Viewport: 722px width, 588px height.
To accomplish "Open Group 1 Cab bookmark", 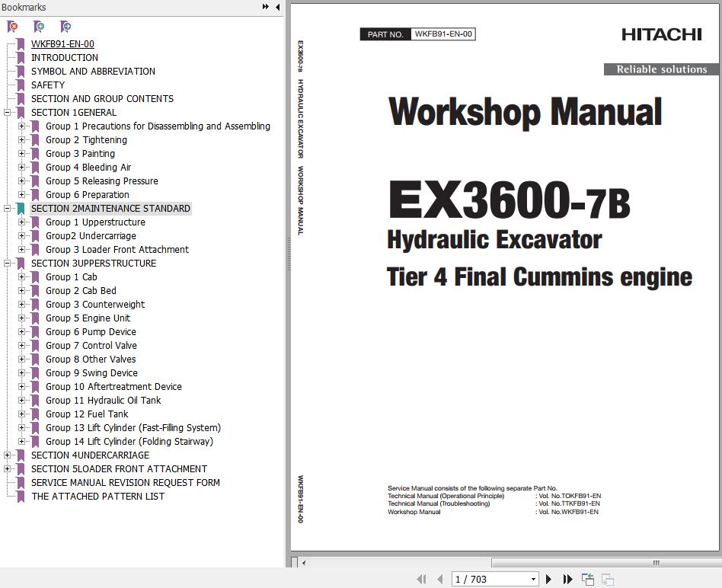I will (x=72, y=277).
